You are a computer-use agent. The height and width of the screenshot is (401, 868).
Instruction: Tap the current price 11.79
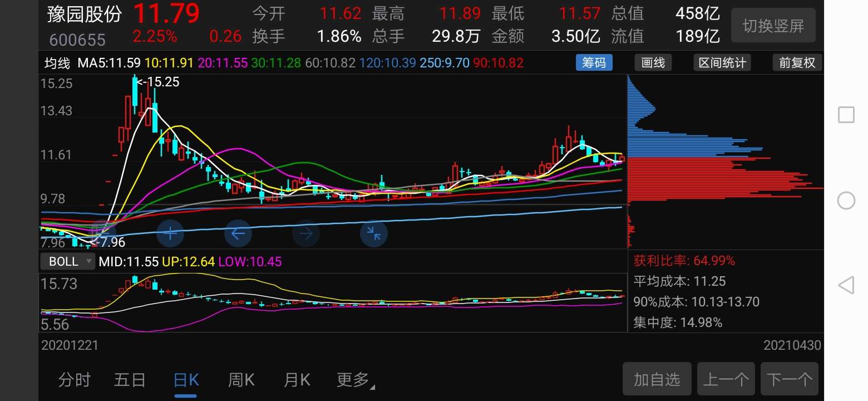tap(166, 14)
